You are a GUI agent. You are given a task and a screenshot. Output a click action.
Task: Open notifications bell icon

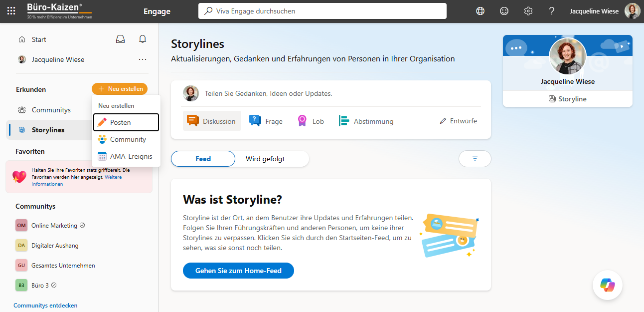point(143,39)
